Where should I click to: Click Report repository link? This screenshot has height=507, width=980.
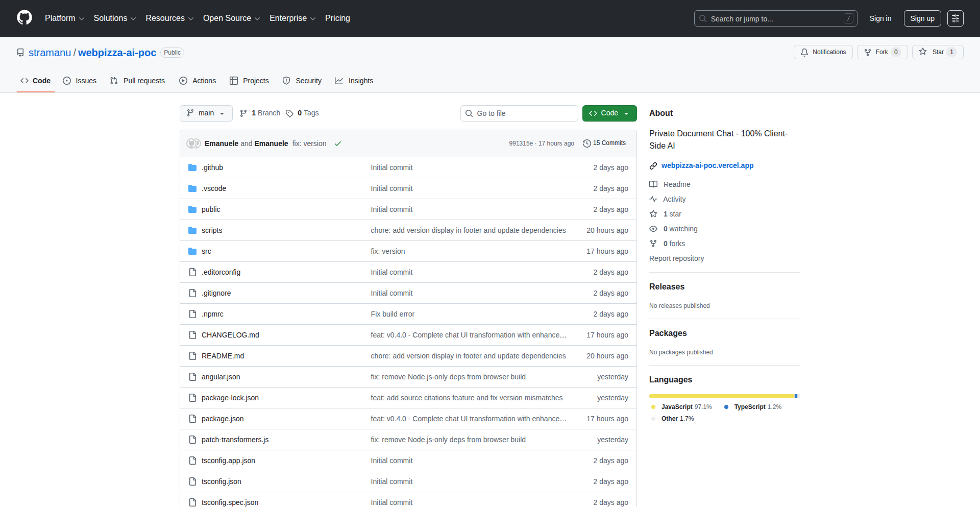coord(676,258)
